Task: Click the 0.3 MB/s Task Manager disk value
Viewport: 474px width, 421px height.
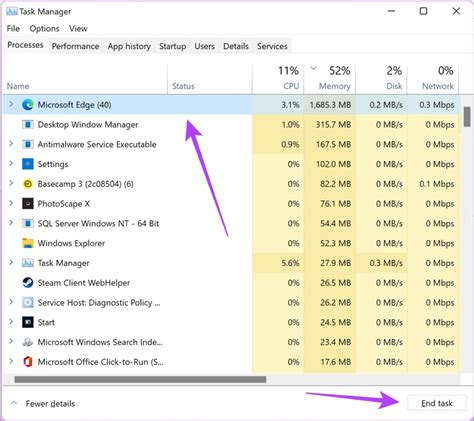Action: click(x=386, y=263)
